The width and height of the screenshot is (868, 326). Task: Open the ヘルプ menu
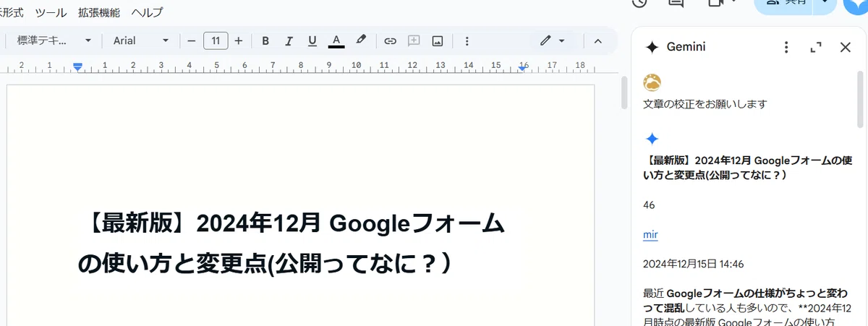pos(147,12)
